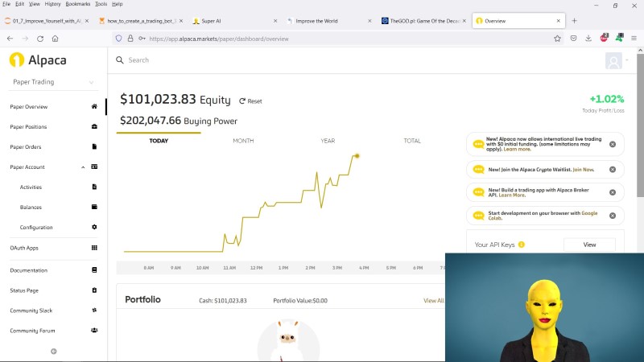Open the Firefox hamburger menu
Viewport: 644px width, 362px height.
click(634, 39)
